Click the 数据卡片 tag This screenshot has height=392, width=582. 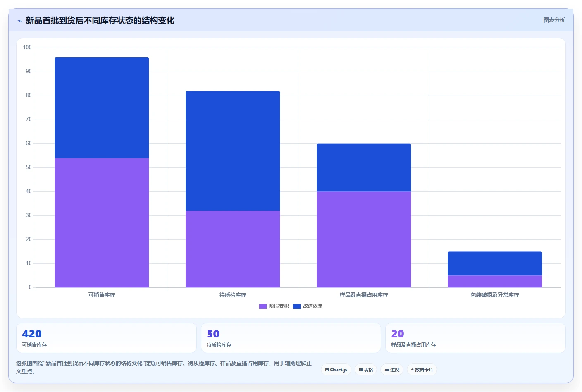tap(422, 370)
